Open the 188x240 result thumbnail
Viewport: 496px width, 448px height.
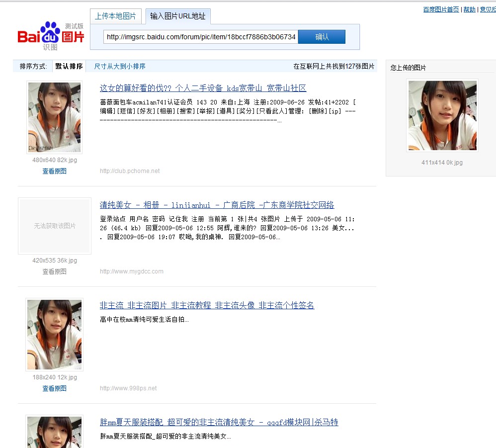point(54,335)
